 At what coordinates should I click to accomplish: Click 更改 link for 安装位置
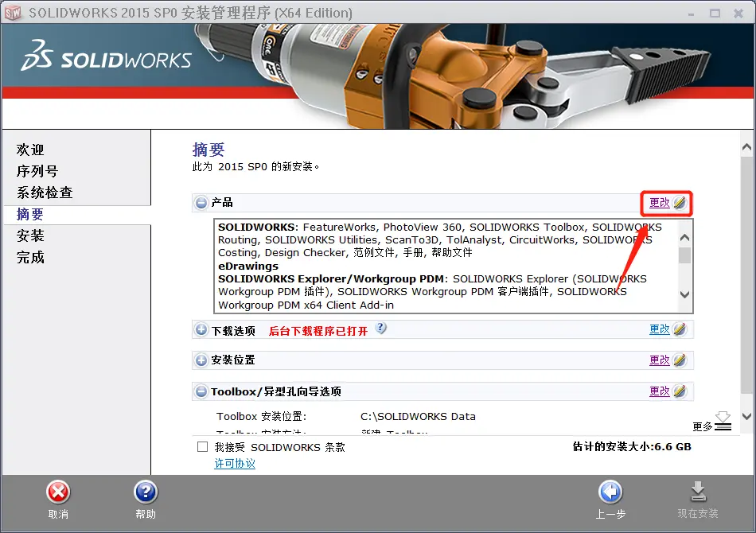pos(660,360)
